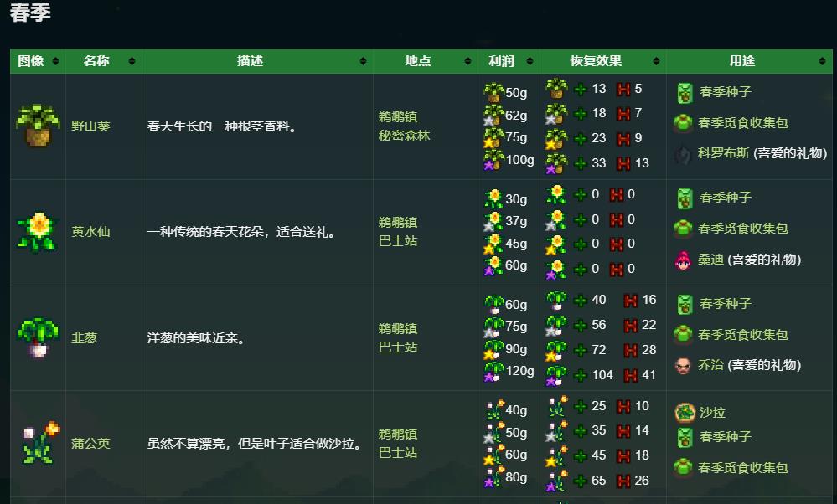Open the 桑迪 link
The width and height of the screenshot is (837, 504).
(711, 260)
